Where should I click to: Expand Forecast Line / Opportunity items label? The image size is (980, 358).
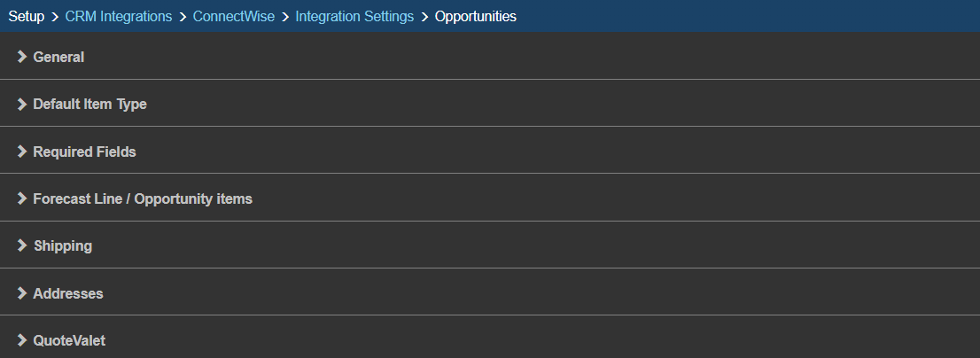coord(143,198)
